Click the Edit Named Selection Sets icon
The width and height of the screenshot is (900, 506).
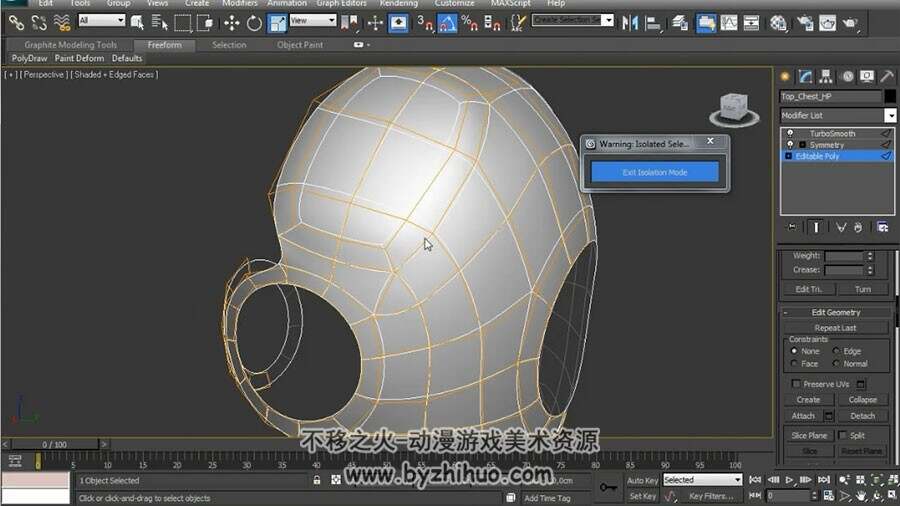[x=518, y=22]
